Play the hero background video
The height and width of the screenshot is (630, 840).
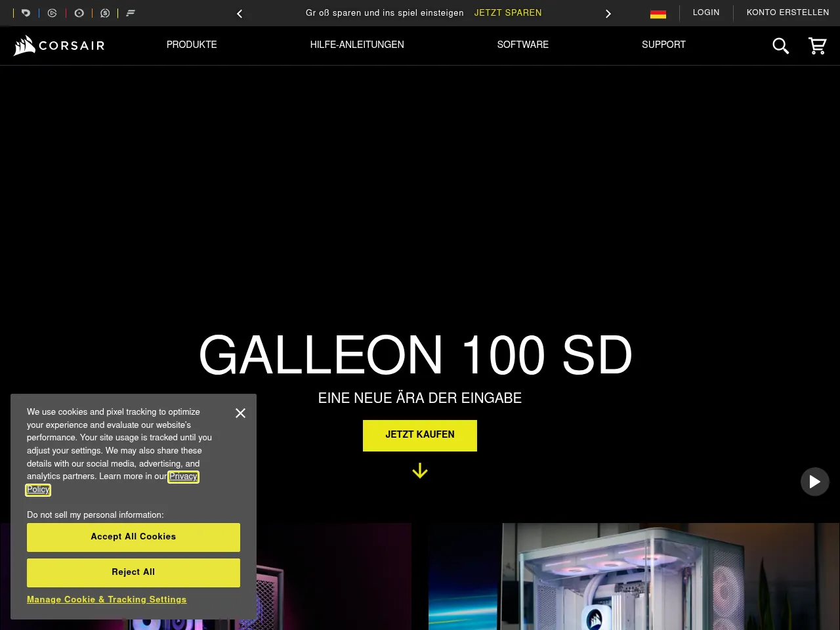tap(814, 482)
